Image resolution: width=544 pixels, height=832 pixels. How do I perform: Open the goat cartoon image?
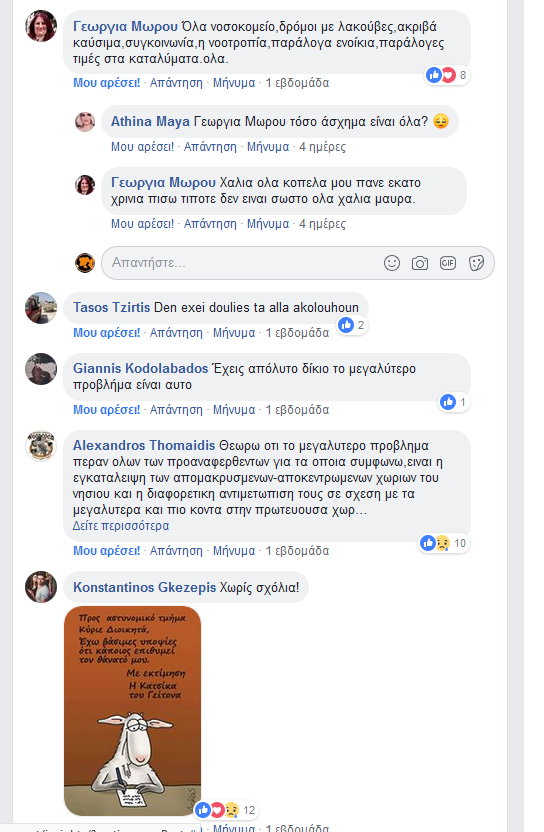point(133,710)
